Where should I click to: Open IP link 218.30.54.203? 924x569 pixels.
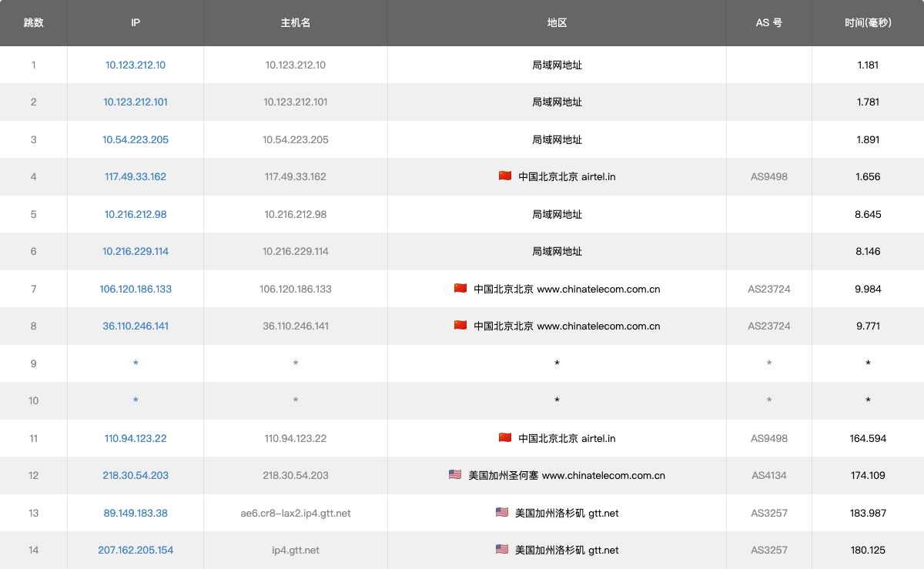(x=136, y=476)
